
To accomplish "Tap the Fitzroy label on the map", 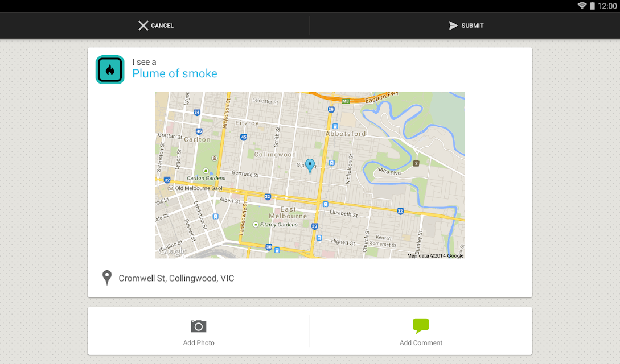I will coord(247,123).
